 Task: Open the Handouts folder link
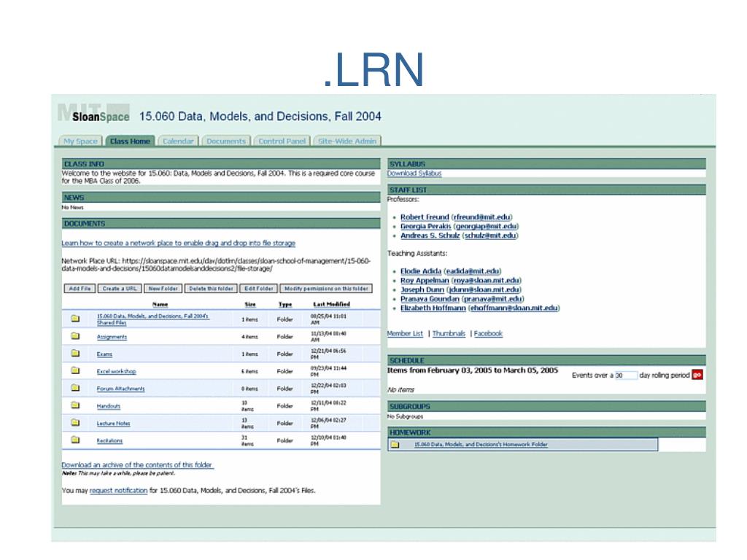point(109,405)
